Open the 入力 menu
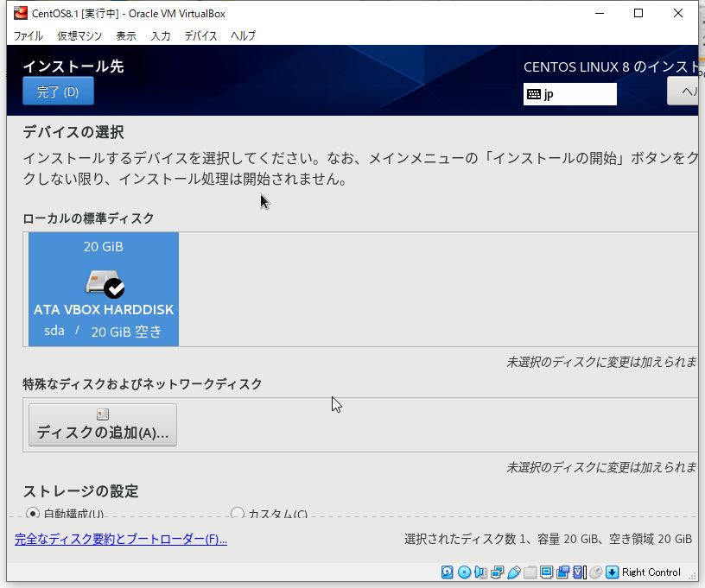This screenshot has width=705, height=588. click(161, 35)
